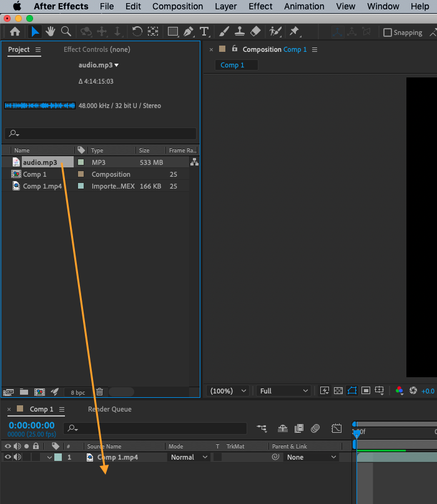Image resolution: width=437 pixels, height=504 pixels.
Task: Open the Normal blending mode dropdown
Action: point(189,457)
